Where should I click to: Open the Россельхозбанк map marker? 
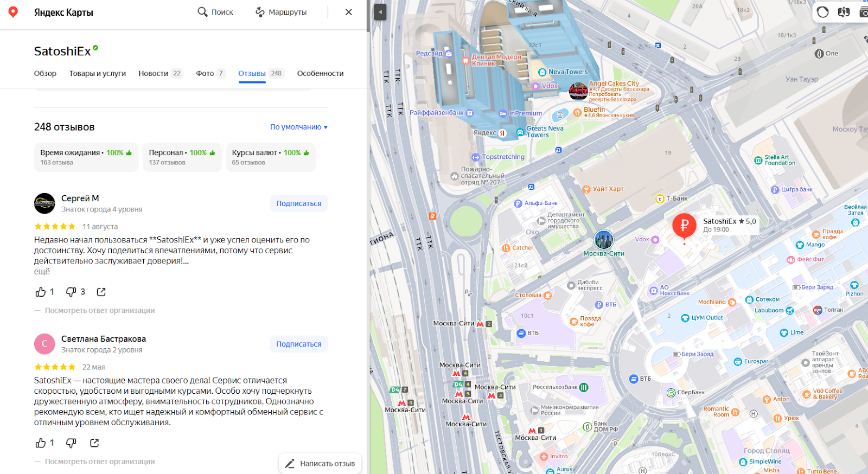[x=584, y=387]
